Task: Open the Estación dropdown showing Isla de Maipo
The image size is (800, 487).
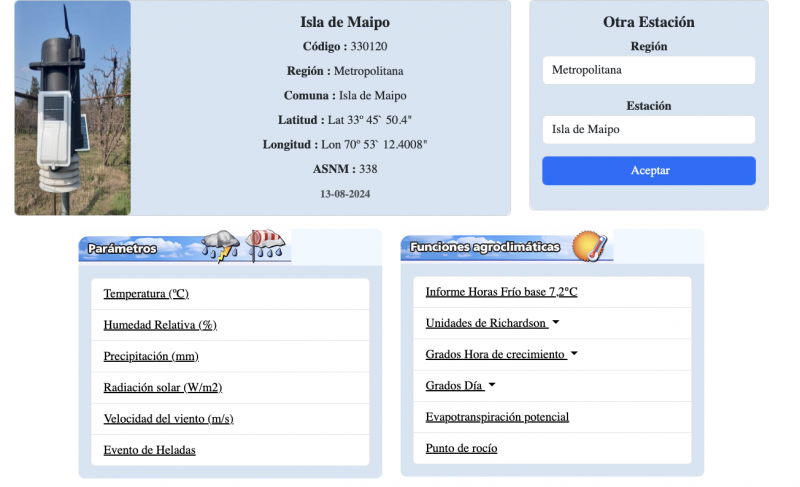Action: [648, 130]
